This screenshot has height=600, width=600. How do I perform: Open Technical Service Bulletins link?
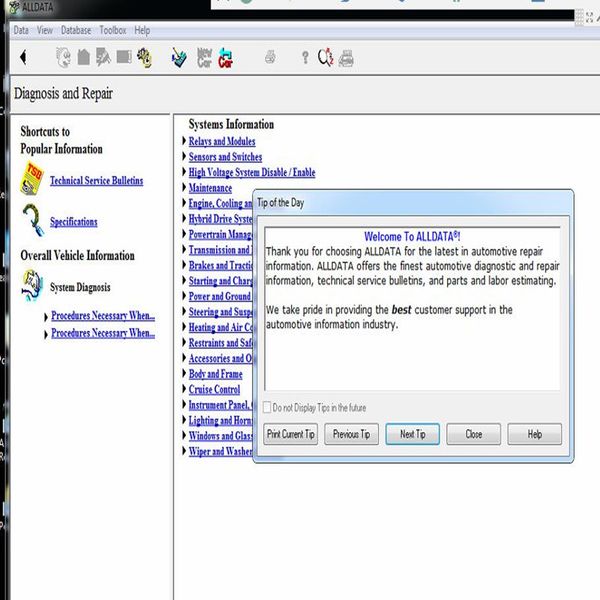coord(96,180)
